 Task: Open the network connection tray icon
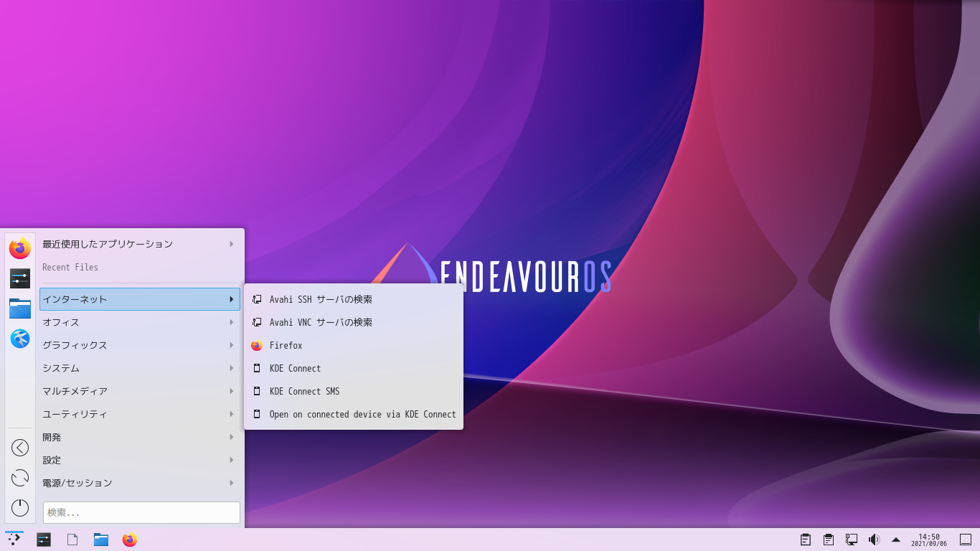point(852,540)
